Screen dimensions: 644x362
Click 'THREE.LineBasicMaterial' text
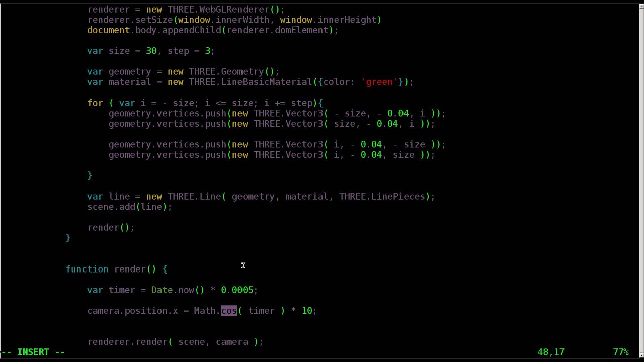coord(251,82)
